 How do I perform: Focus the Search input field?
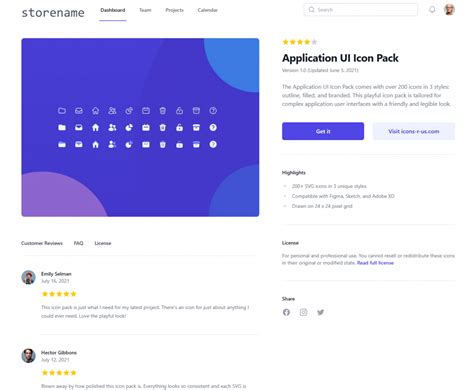tap(361, 10)
